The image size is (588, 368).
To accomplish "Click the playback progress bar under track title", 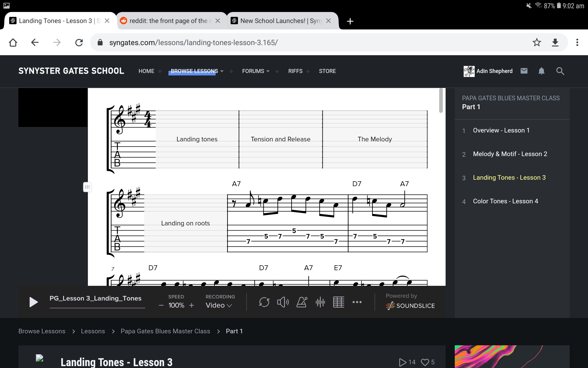I will tap(97, 308).
